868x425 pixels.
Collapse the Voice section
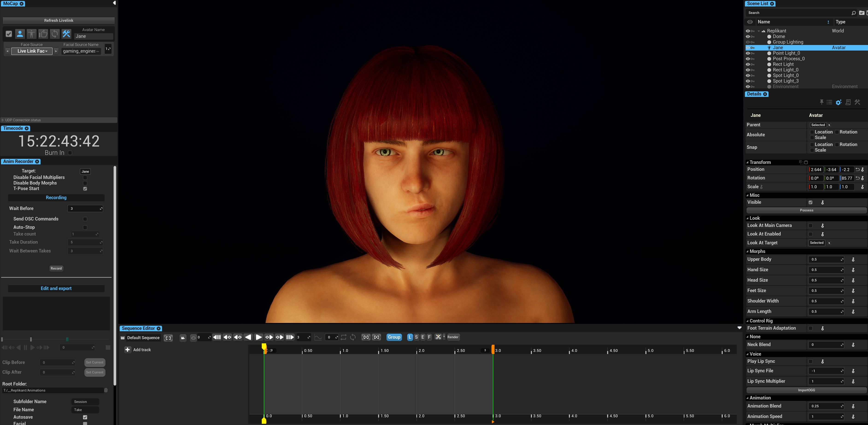[x=747, y=354]
